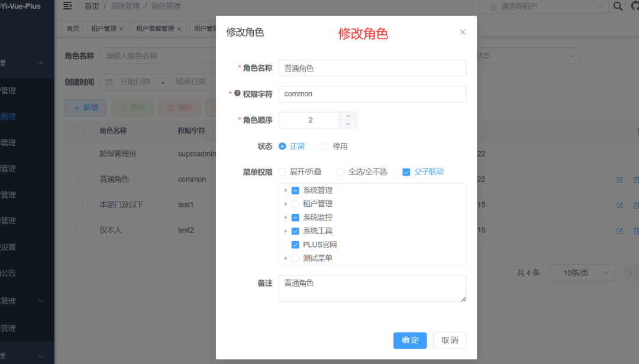This screenshot has height=364, width=639.
Task: Increase 角色顺序 with the up arrow
Action: pyautogui.click(x=348, y=116)
